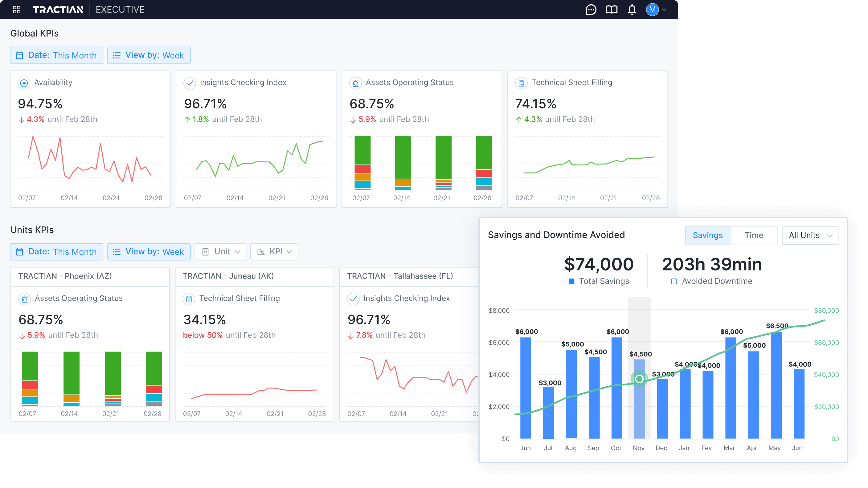Click the June savings bar in the chart
Image resolution: width=868 pixels, height=488 pixels.
point(526,387)
